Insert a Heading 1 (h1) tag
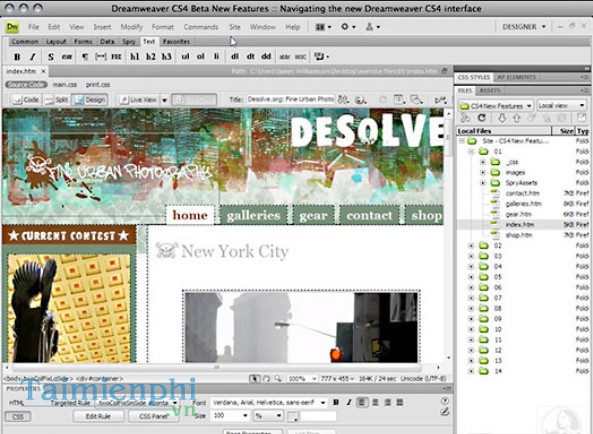Viewport: 593px width, 434px height. [135, 57]
